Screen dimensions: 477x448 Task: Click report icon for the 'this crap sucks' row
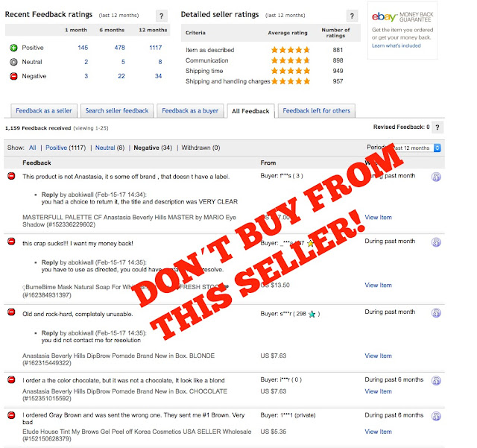tap(436, 242)
